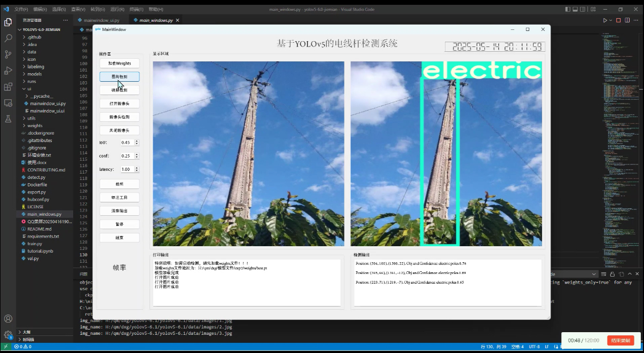Open detect.py in the file tree
Screen dimensions: 644x353
point(45,177)
